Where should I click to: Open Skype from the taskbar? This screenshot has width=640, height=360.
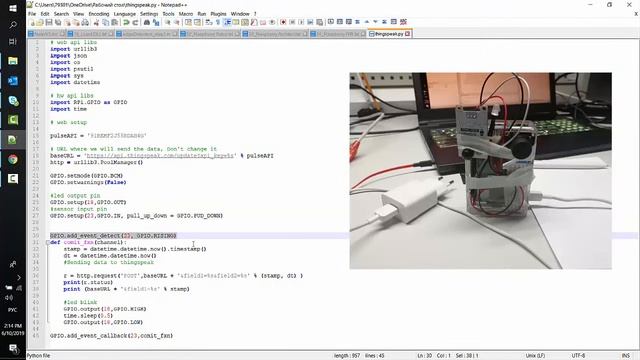tap(13, 100)
